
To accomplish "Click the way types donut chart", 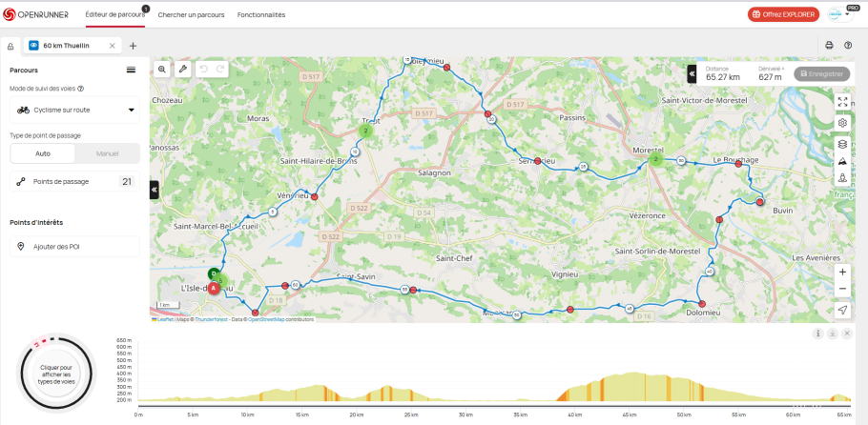I will pos(55,373).
